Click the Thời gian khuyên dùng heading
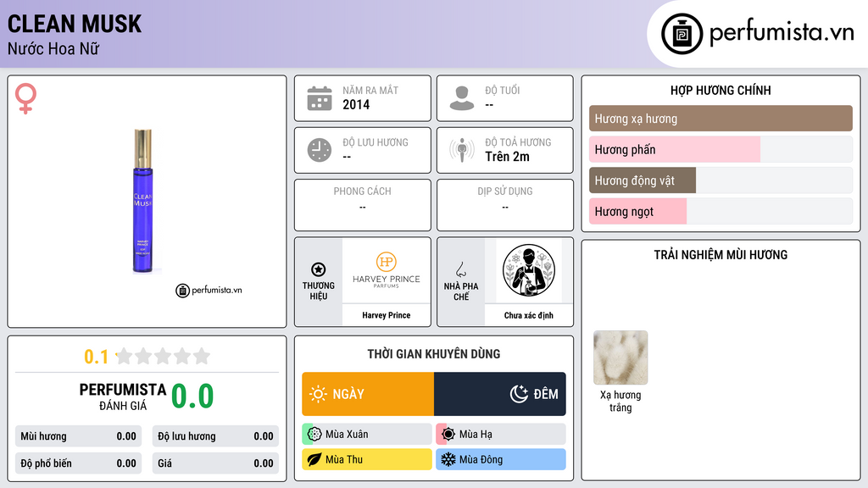Image resolution: width=868 pixels, height=488 pixels. pos(434,354)
